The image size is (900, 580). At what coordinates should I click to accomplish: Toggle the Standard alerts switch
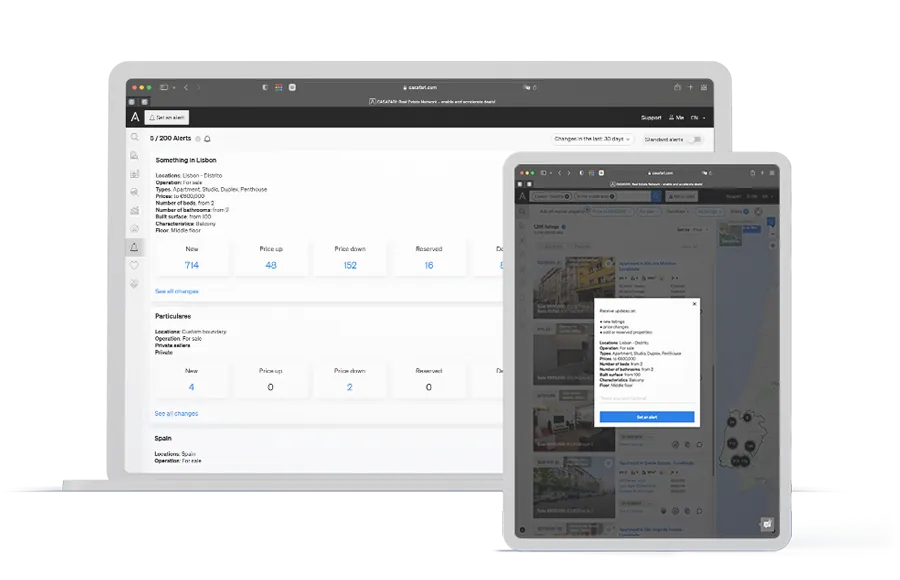[696, 140]
